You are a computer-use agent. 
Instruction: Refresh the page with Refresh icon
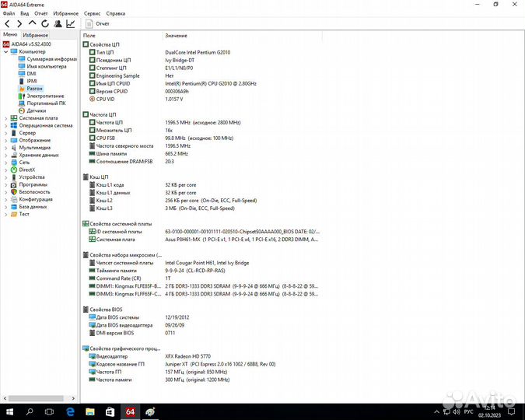pos(45,24)
